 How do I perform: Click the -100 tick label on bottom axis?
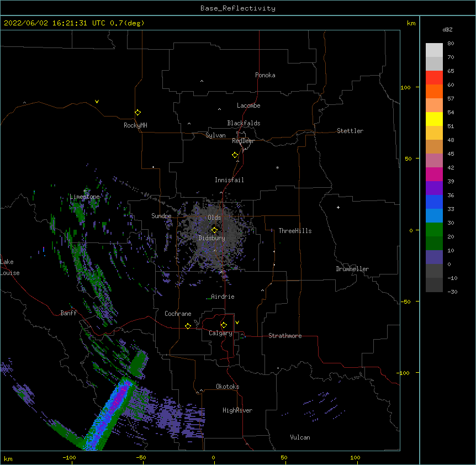(x=69, y=457)
